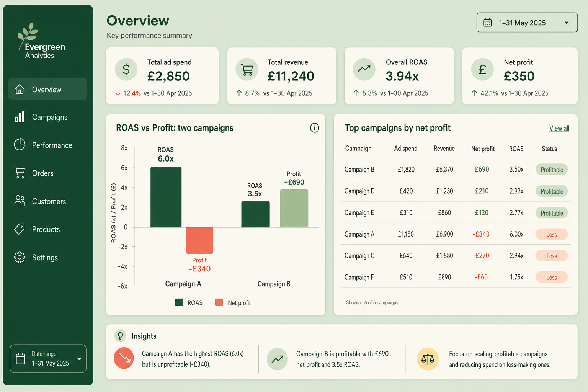Sort by the Campaign column header
Viewport: 588px width, 392px height.
(358, 149)
